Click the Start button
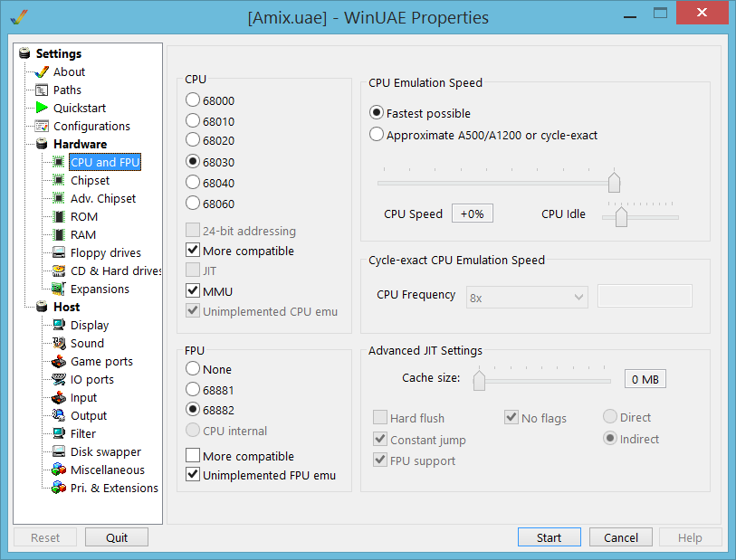Image resolution: width=736 pixels, height=560 pixels. point(550,537)
